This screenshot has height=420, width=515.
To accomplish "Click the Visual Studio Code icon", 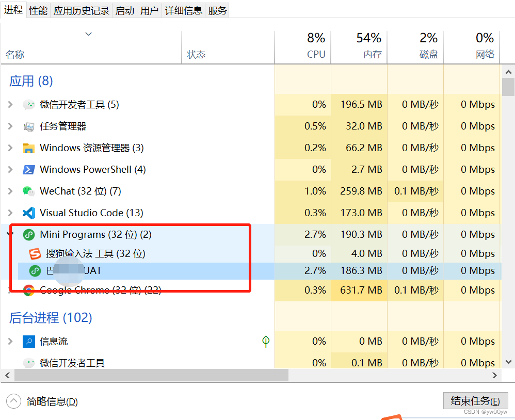I will click(29, 213).
